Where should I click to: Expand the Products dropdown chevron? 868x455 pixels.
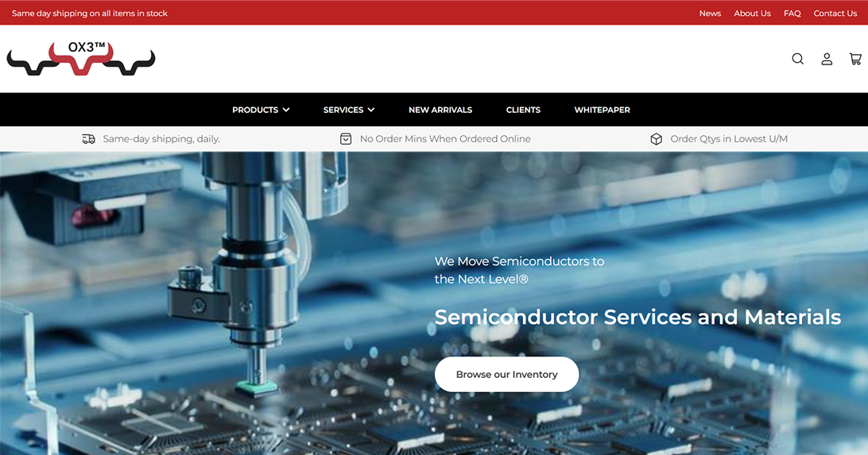coord(286,110)
